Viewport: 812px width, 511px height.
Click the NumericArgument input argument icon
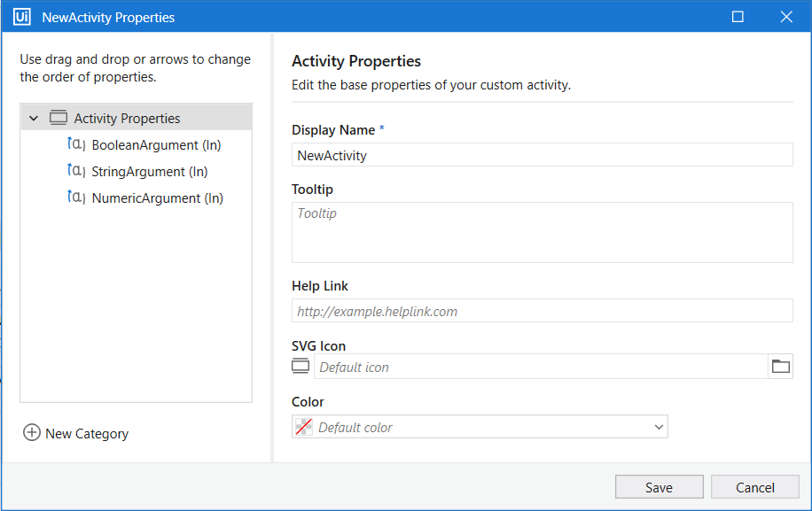[x=76, y=197]
